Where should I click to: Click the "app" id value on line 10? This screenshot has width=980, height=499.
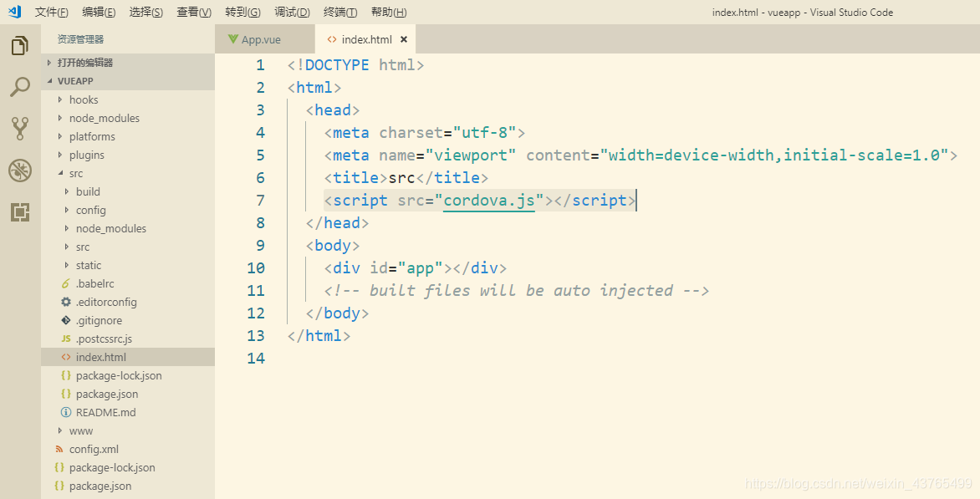(420, 268)
